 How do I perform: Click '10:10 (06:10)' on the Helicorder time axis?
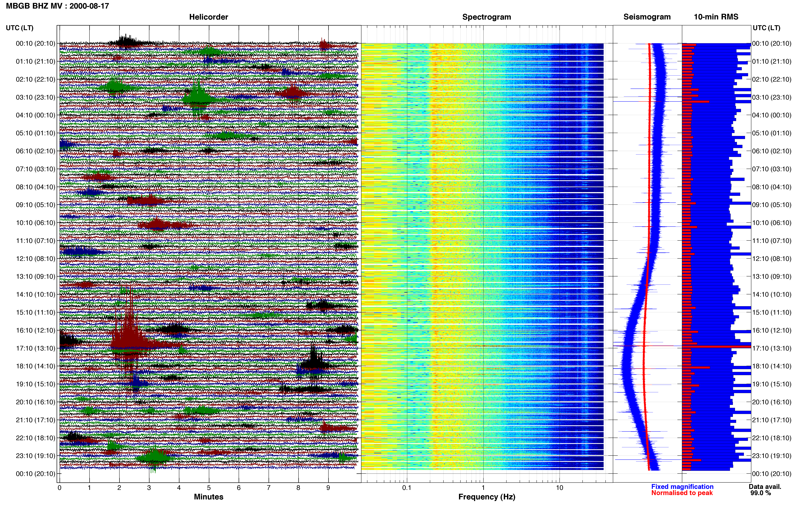pyautogui.click(x=36, y=223)
